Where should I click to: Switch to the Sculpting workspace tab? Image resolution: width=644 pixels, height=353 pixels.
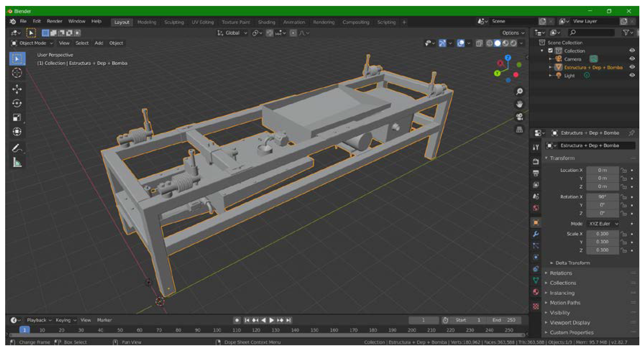coord(174,22)
